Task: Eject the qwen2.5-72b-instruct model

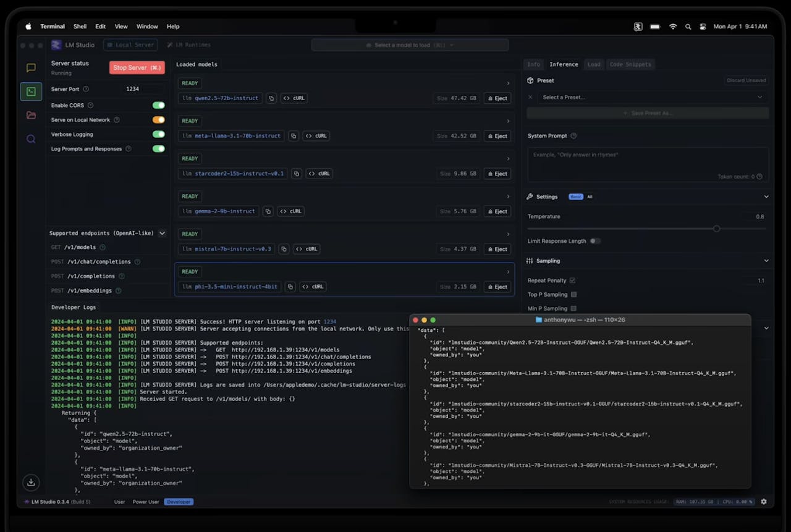Action: tap(497, 98)
